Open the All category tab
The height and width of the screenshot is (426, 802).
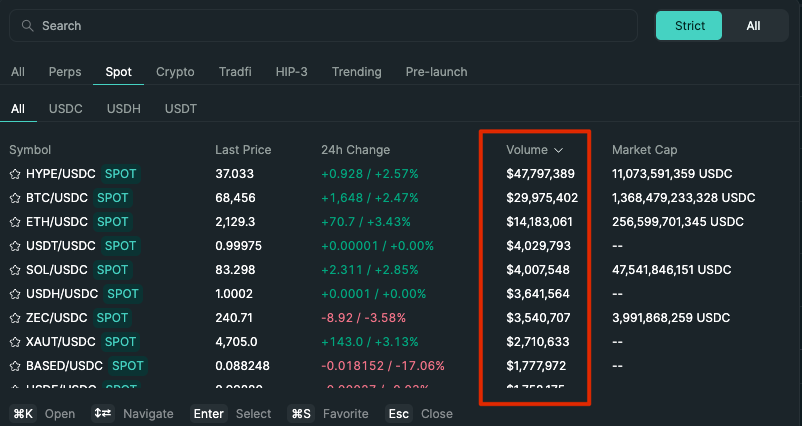pos(18,72)
